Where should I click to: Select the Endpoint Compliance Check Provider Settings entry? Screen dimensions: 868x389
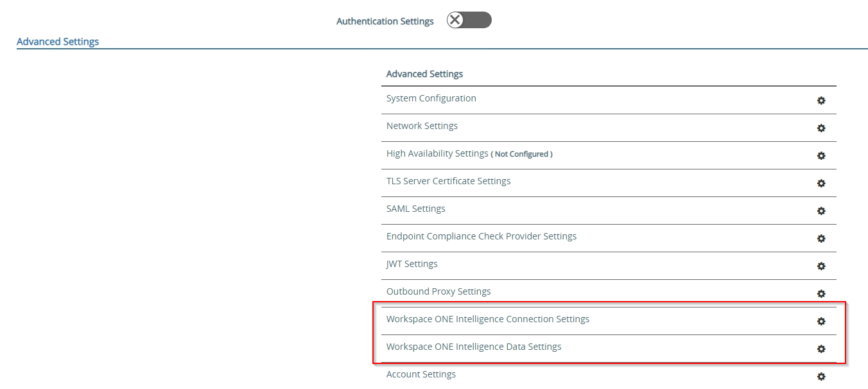point(481,236)
